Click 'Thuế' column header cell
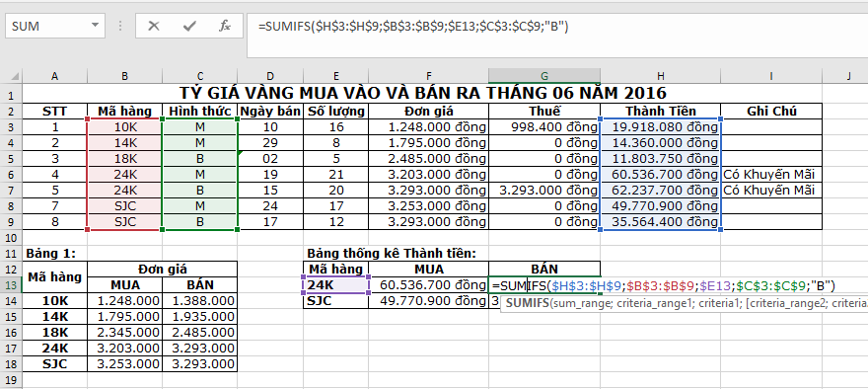The image size is (868, 389). pyautogui.click(x=544, y=111)
